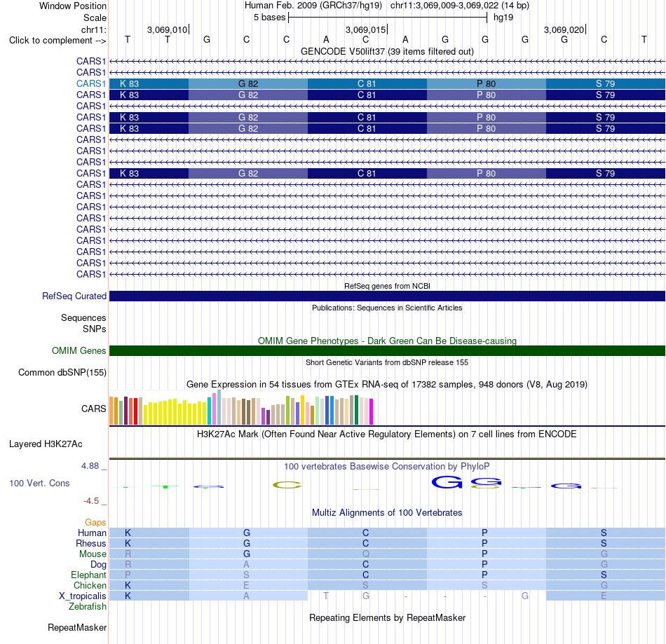Click the 'Click to complement -->' label
This screenshot has width=666, height=644.
pyautogui.click(x=57, y=41)
